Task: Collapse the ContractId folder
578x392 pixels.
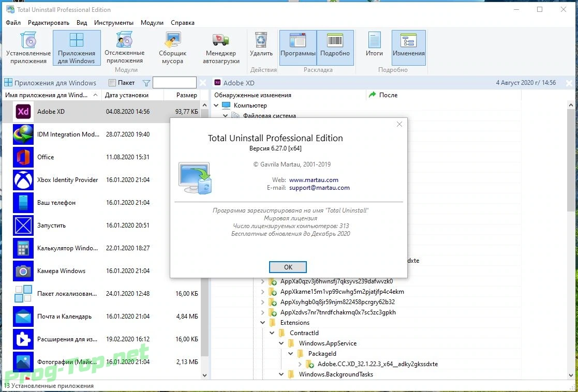Action: (272, 333)
